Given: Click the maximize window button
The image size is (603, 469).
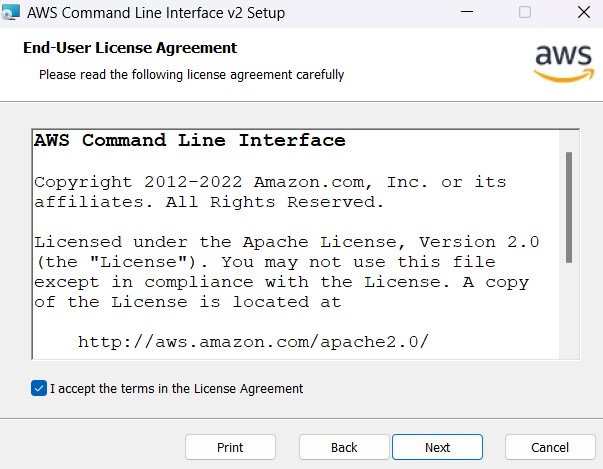Looking at the screenshot, I should (525, 13).
